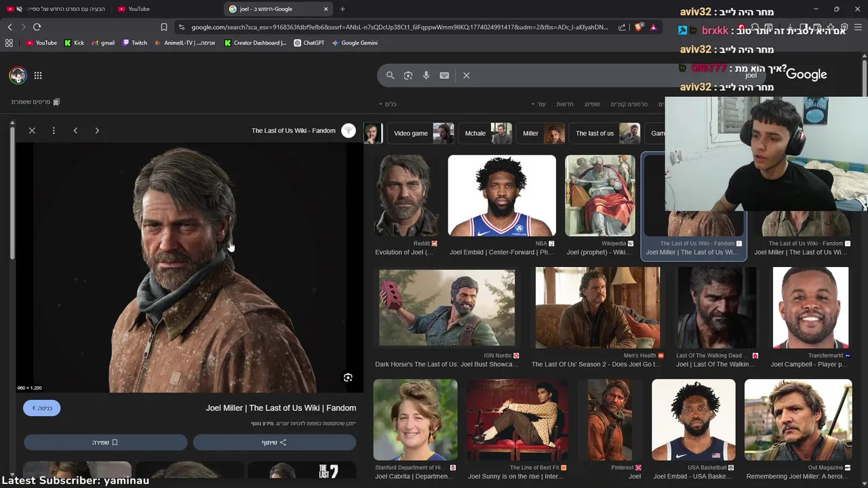
Task: Open Last Of The Walking Dead Joel image
Action: click(717, 308)
